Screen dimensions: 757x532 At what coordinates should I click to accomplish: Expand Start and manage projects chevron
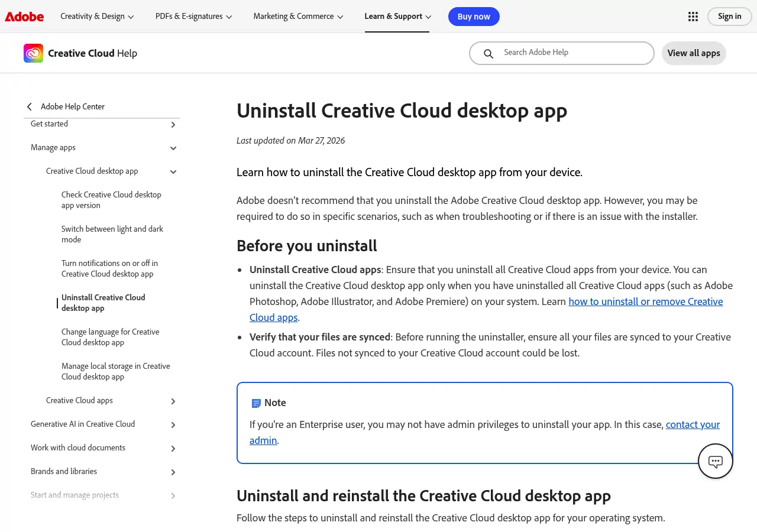click(173, 496)
